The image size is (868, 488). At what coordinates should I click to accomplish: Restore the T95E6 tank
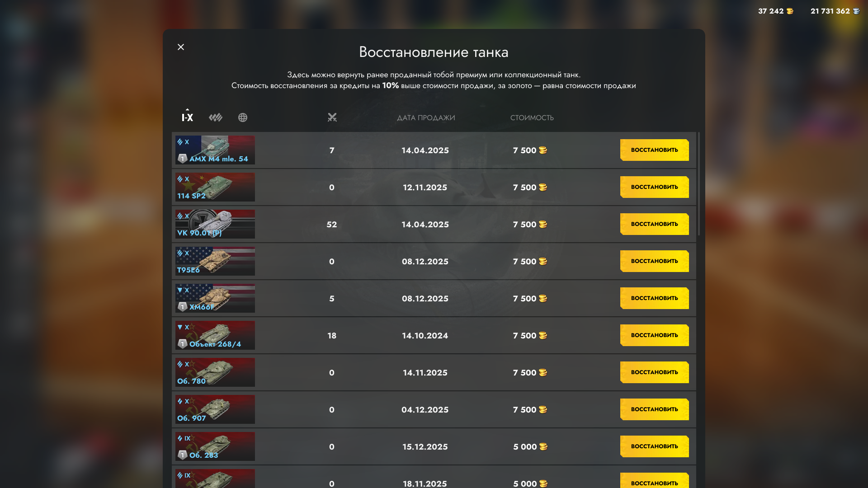tap(654, 261)
